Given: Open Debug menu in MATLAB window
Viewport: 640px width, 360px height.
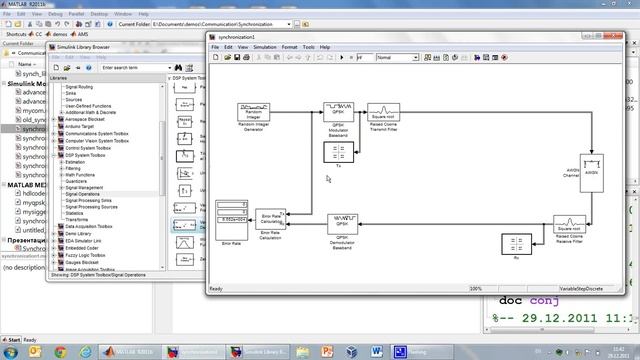Looking at the screenshot, I should [55, 14].
